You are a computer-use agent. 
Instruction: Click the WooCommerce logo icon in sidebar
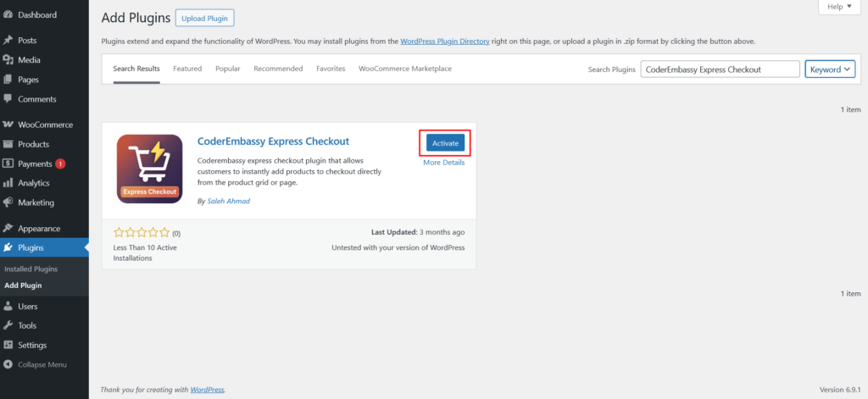[x=8, y=125]
